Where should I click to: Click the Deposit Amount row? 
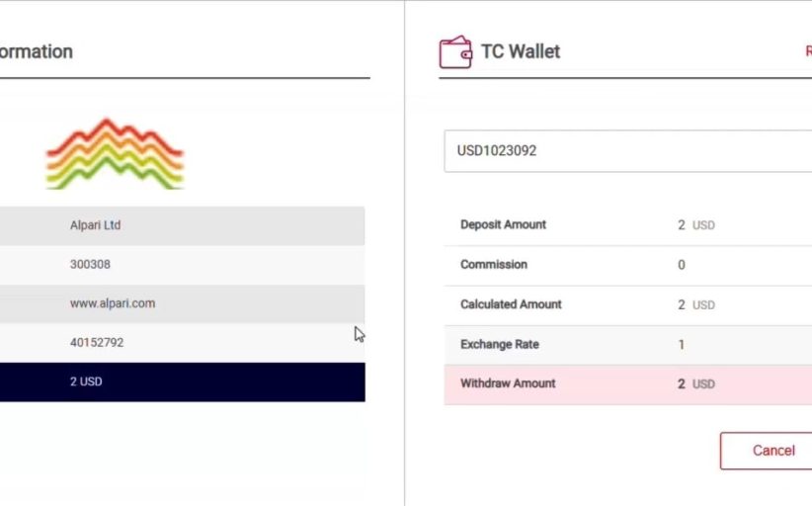627,224
